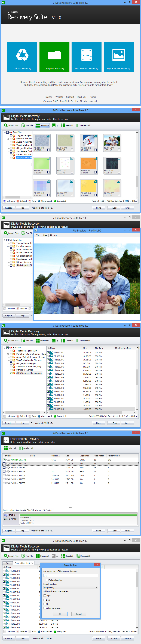Click Select All in Lost Partition Recovery toolbar

pos(10,448)
